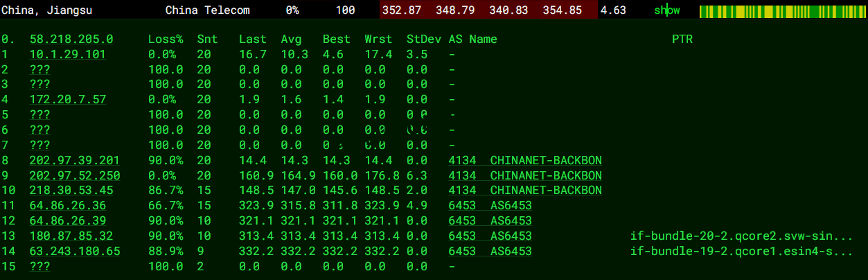Image resolution: width=868 pixels, height=280 pixels.
Task: Click the 4134 CHINANET-BACKBON link for hop 8
Action: (524, 160)
